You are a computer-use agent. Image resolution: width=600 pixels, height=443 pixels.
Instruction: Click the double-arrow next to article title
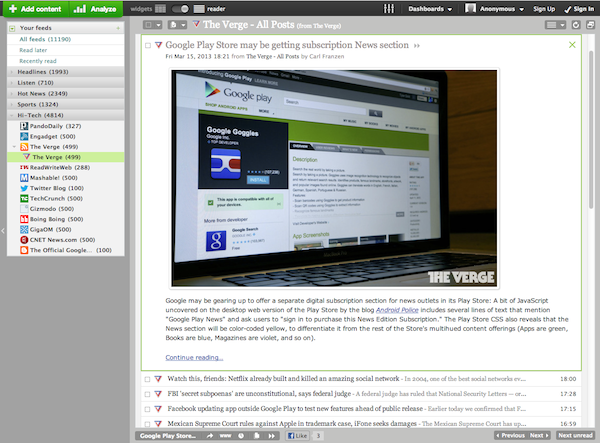click(x=417, y=46)
